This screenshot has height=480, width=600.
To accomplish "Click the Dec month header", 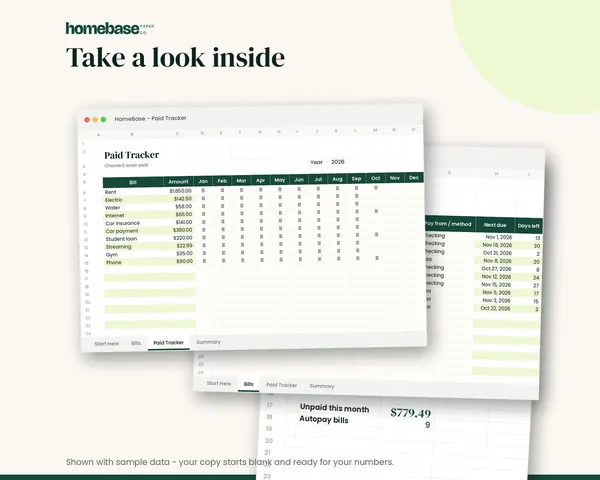I will (x=414, y=177).
